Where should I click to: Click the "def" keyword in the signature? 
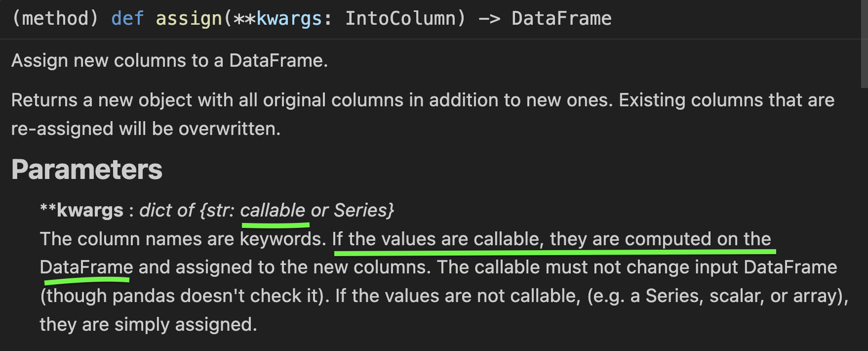[x=127, y=19]
